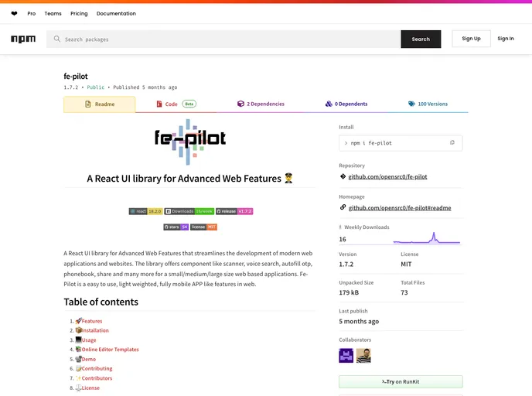Open the Pro menu item
532x396 pixels.
(x=32, y=14)
